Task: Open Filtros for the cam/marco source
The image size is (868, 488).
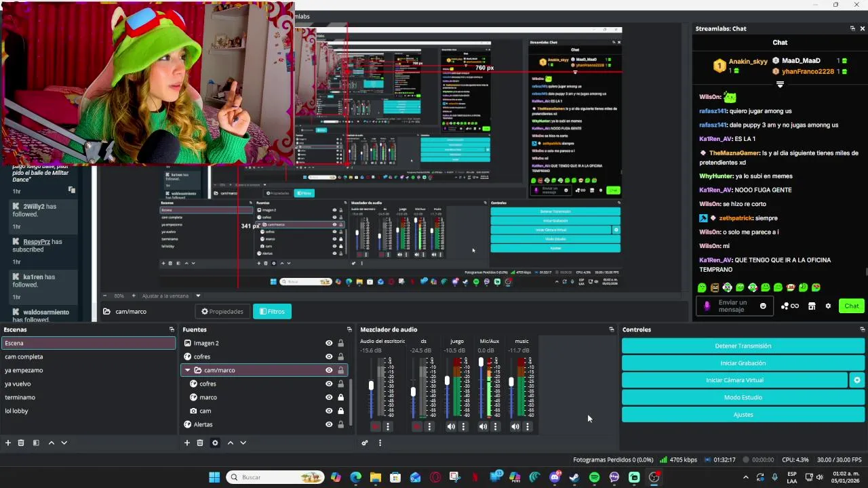Action: (x=272, y=312)
